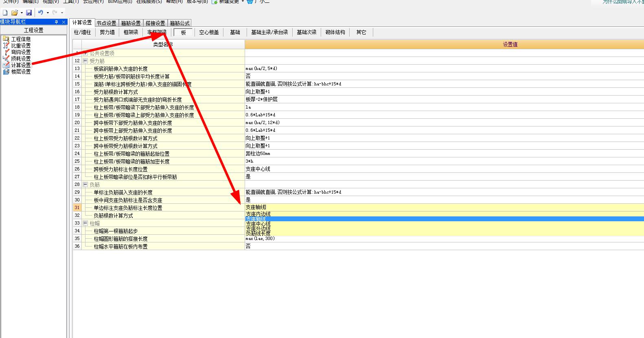Screen dimensions: 644x338
Task: Choose 支座中心线 from dropdown list
Action: 445,224
